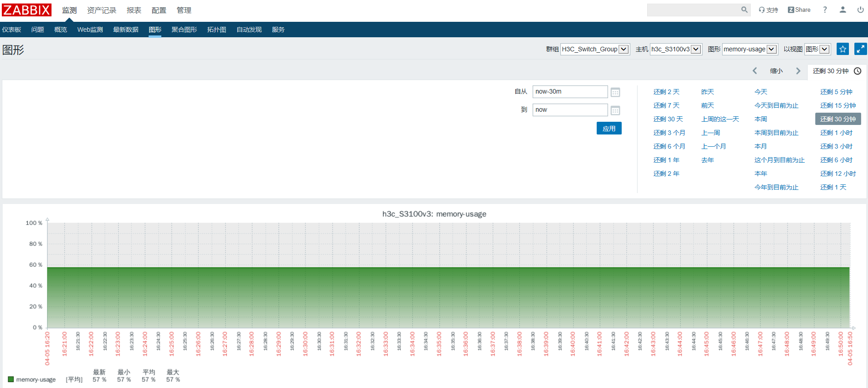Go to 仪表板 submenu
This screenshot has height=388, width=868.
click(12, 30)
